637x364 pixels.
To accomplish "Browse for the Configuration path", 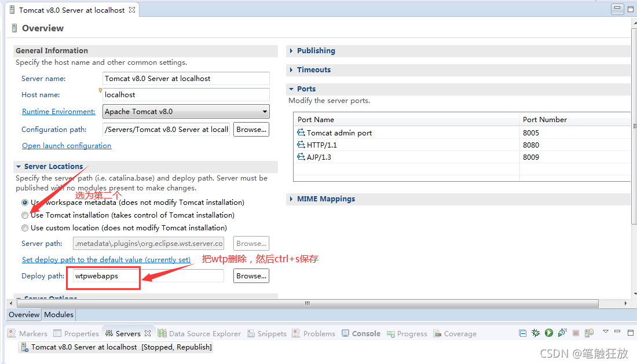I will (x=251, y=129).
